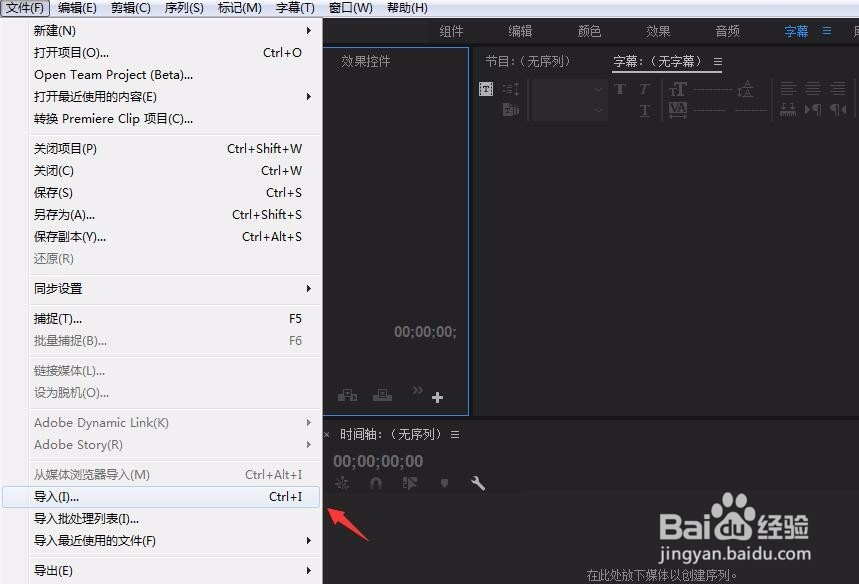Open the font style dropdown
This screenshot has height=584, width=859.
568,110
